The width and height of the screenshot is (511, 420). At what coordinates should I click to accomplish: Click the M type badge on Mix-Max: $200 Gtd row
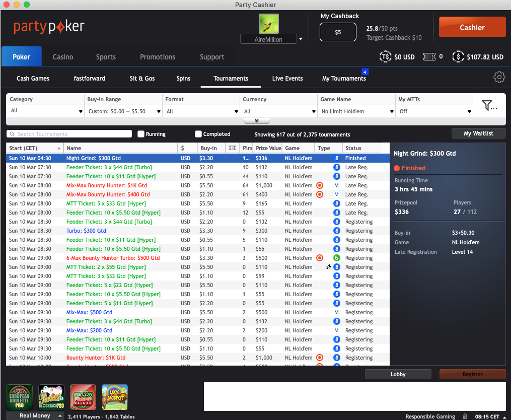click(x=337, y=330)
